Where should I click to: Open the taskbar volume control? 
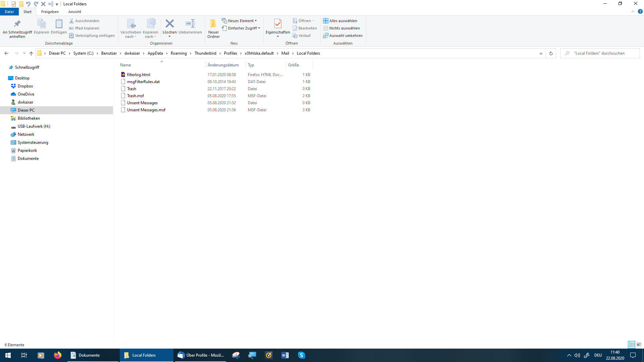577,355
